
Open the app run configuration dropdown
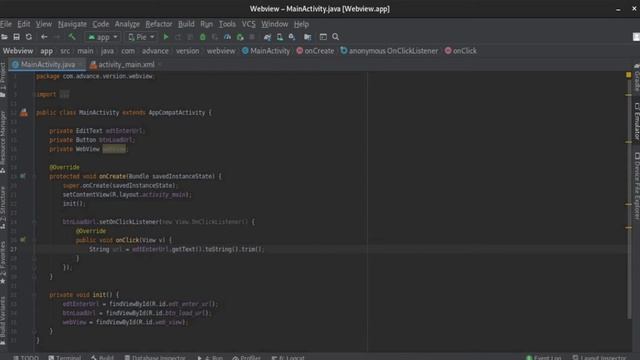pyautogui.click(x=103, y=37)
